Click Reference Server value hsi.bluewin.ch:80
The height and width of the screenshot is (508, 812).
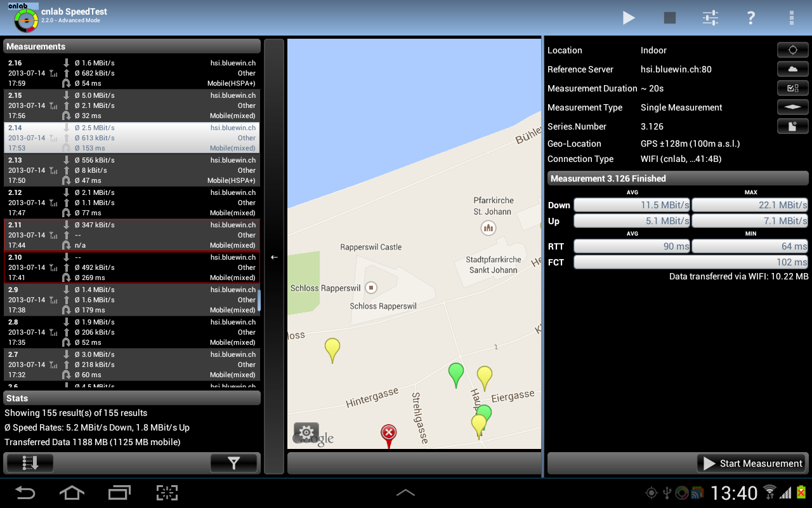pyautogui.click(x=676, y=69)
